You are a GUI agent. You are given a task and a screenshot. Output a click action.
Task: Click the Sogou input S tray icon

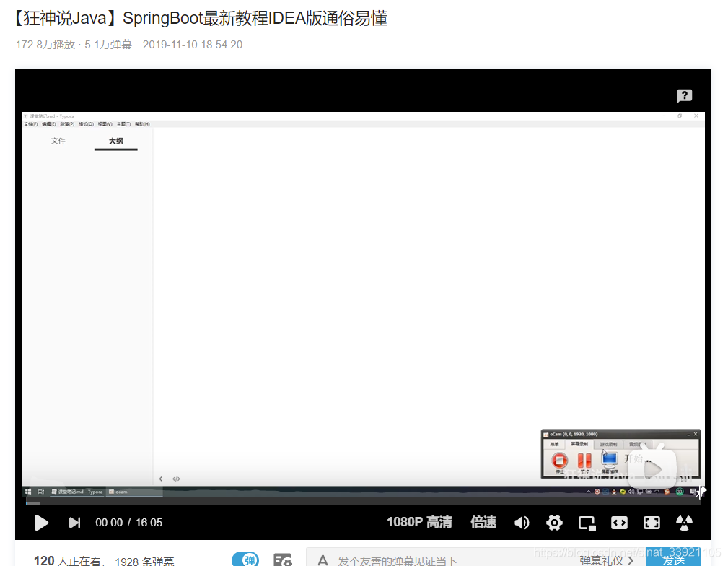pos(667,492)
